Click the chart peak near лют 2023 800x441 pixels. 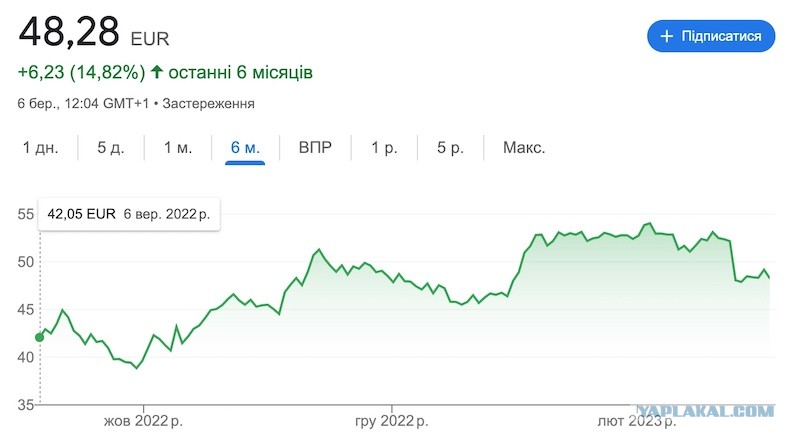649,224
